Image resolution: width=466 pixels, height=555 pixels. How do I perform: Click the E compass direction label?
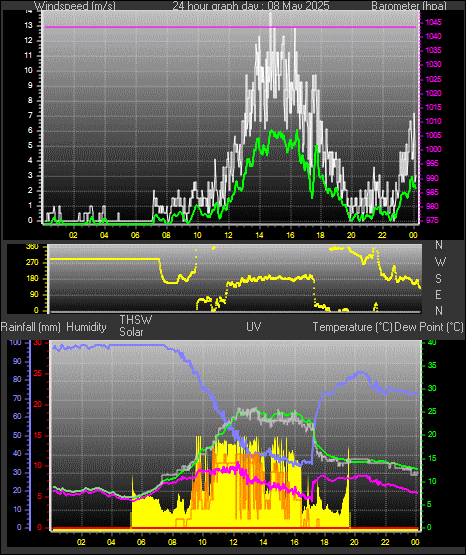point(438,294)
